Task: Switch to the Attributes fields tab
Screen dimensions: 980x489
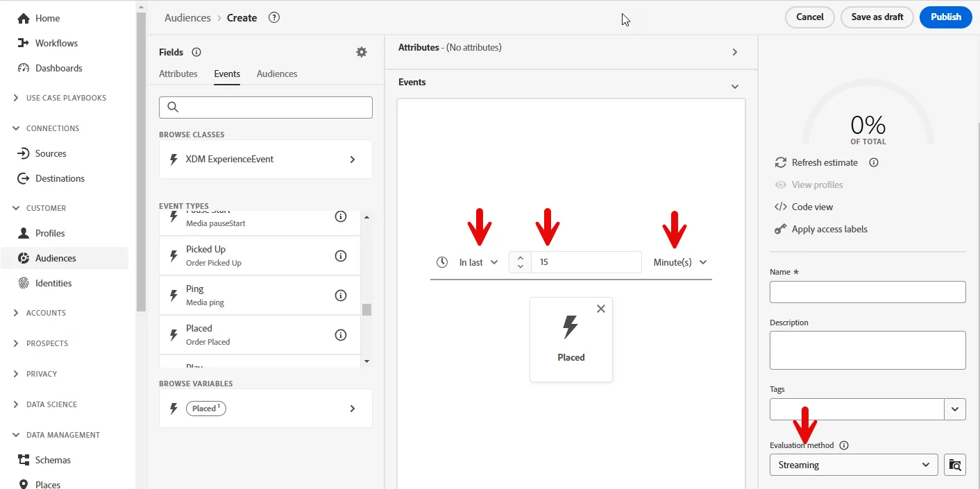Action: coord(178,74)
